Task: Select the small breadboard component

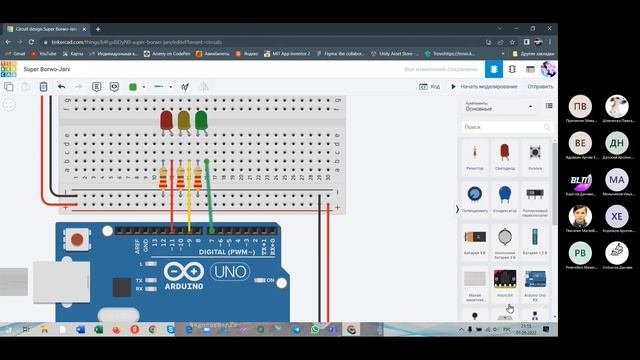Action: coord(475,284)
